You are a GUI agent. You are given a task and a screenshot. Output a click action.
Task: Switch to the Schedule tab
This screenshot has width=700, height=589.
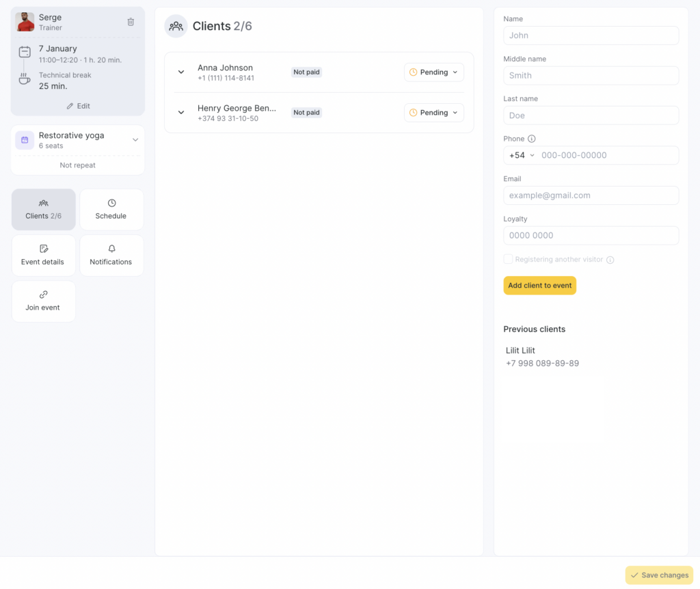111,209
